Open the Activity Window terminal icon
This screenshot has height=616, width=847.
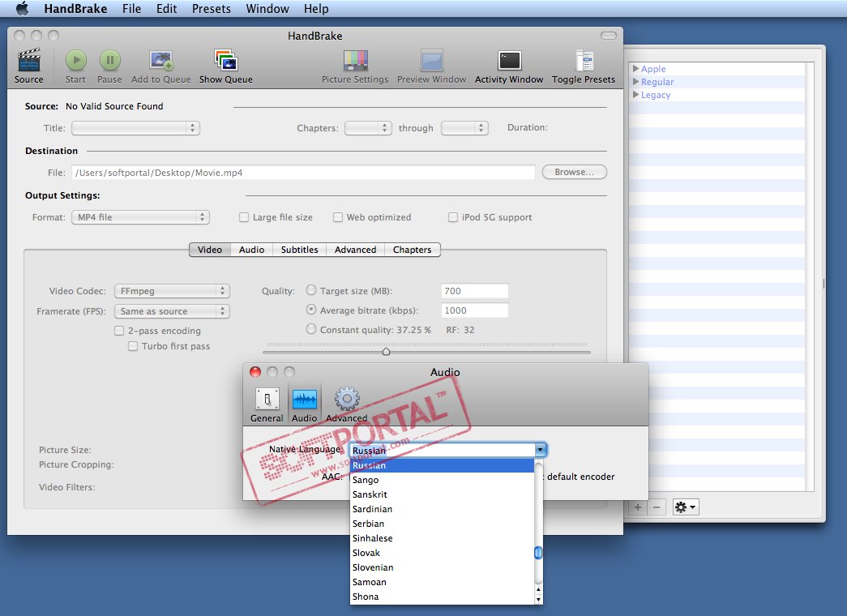[x=509, y=61]
